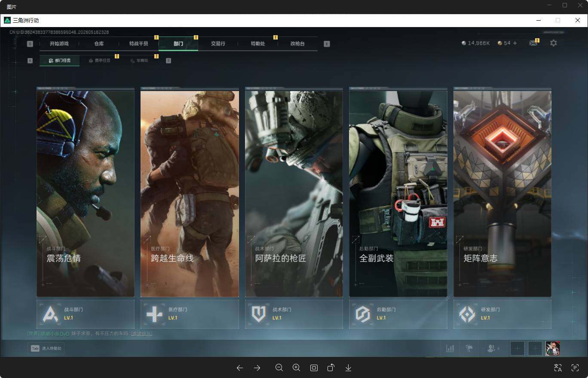588x378 pixels.
Task: Click the player avatar portrait
Action: point(553,348)
